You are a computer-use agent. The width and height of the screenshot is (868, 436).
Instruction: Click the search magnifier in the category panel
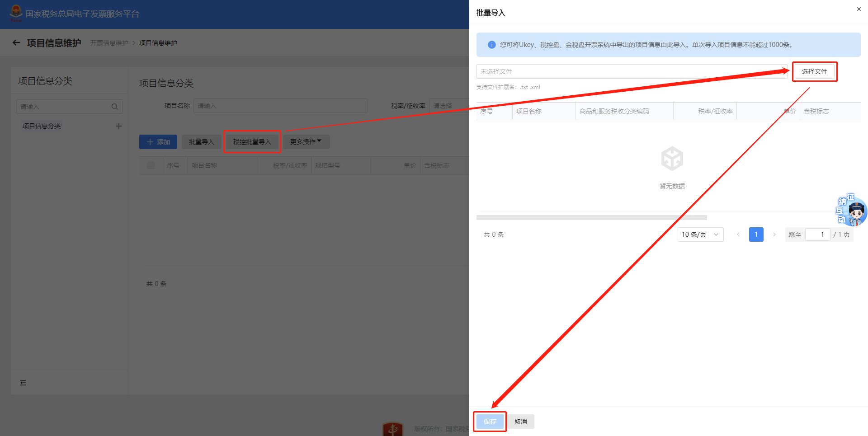point(114,107)
